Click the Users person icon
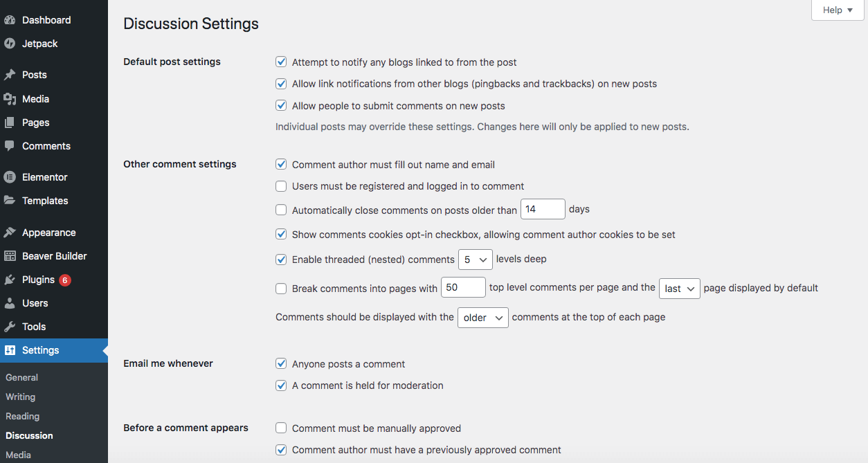 10,303
